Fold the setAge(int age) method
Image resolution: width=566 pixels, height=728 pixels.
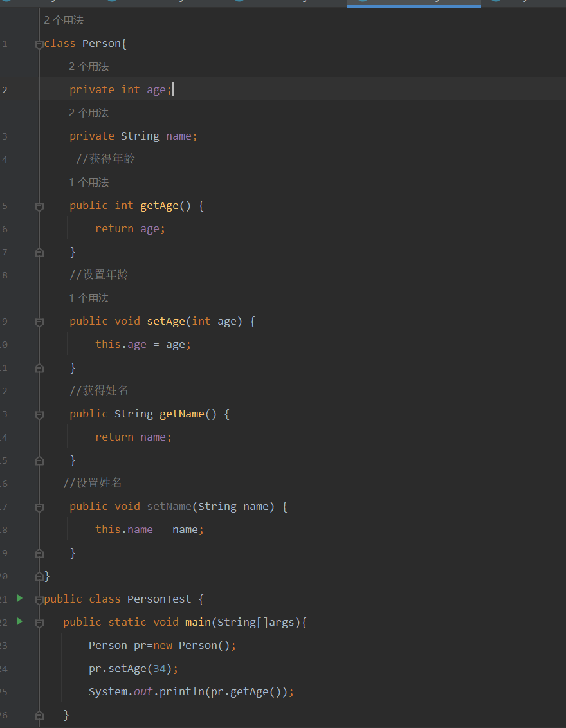pyautogui.click(x=39, y=322)
